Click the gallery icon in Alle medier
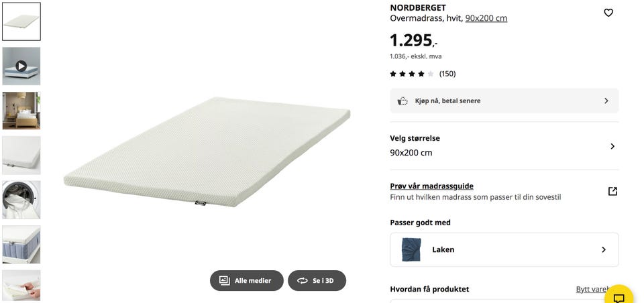This screenshot has height=303, width=644. coord(224,280)
